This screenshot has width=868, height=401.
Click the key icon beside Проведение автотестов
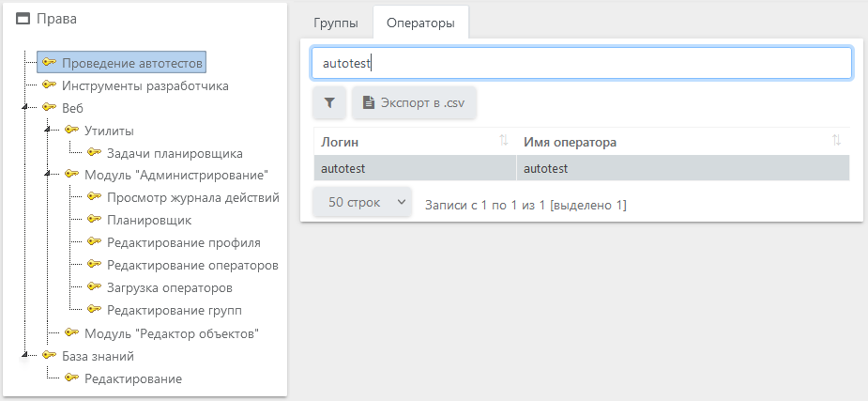[x=50, y=63]
